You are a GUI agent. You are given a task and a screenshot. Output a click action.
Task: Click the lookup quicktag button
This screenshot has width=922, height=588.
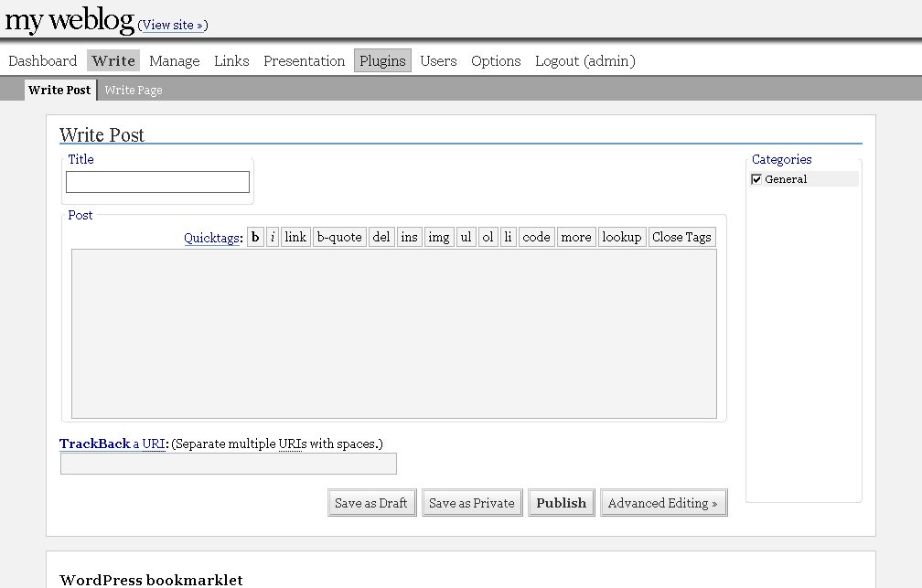[x=622, y=237]
